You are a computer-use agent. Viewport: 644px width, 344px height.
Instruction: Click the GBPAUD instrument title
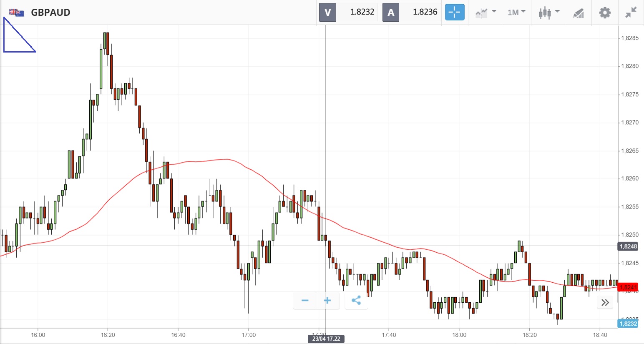[x=50, y=13]
